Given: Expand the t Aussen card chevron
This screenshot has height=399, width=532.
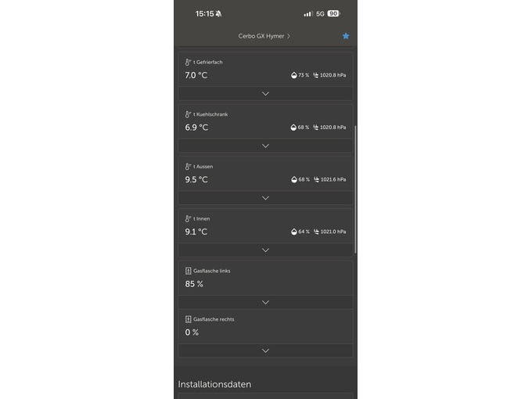Looking at the screenshot, I should tap(265, 198).
